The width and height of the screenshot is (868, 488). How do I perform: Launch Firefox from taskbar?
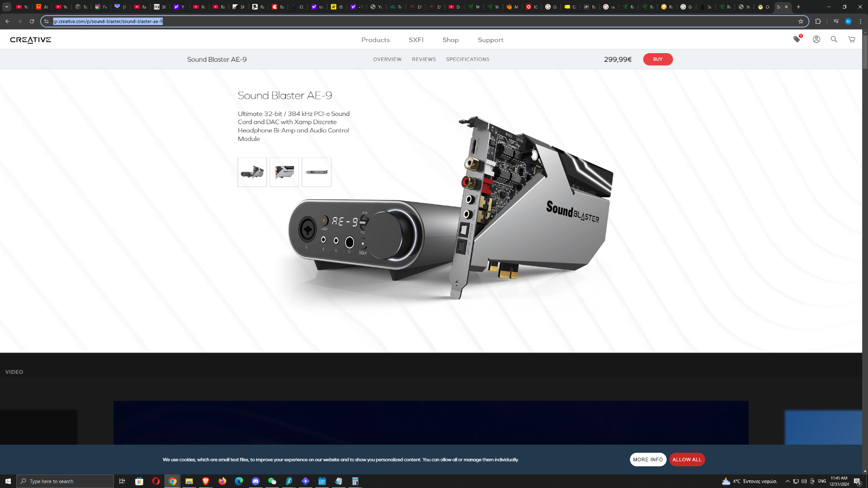pos(222,481)
